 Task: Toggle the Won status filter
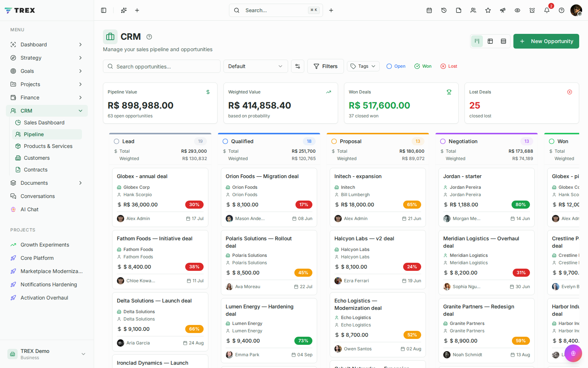point(423,66)
